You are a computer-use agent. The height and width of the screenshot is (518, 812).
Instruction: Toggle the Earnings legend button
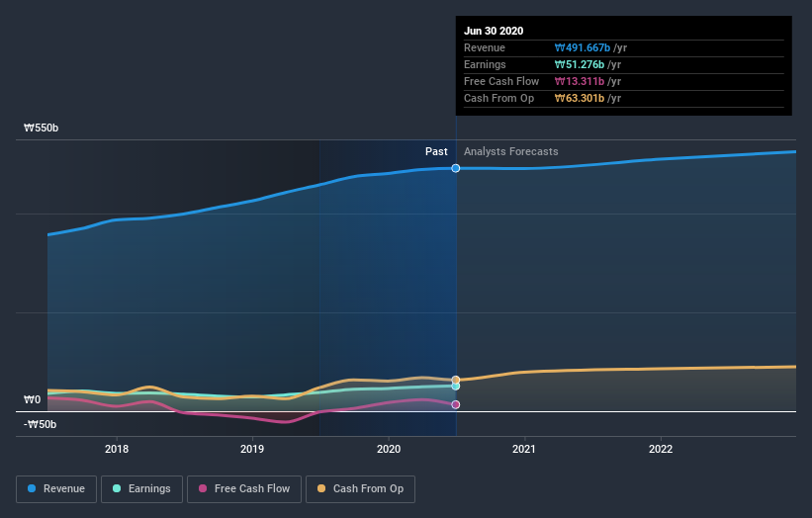[141, 489]
